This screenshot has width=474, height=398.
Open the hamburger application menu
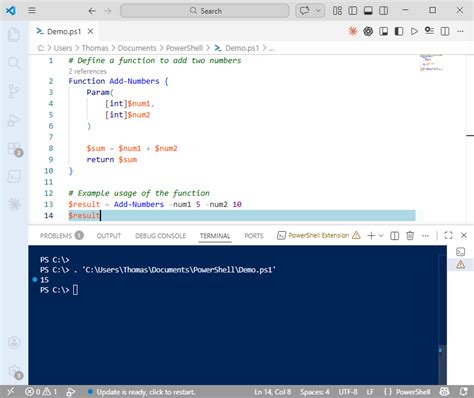click(x=32, y=11)
